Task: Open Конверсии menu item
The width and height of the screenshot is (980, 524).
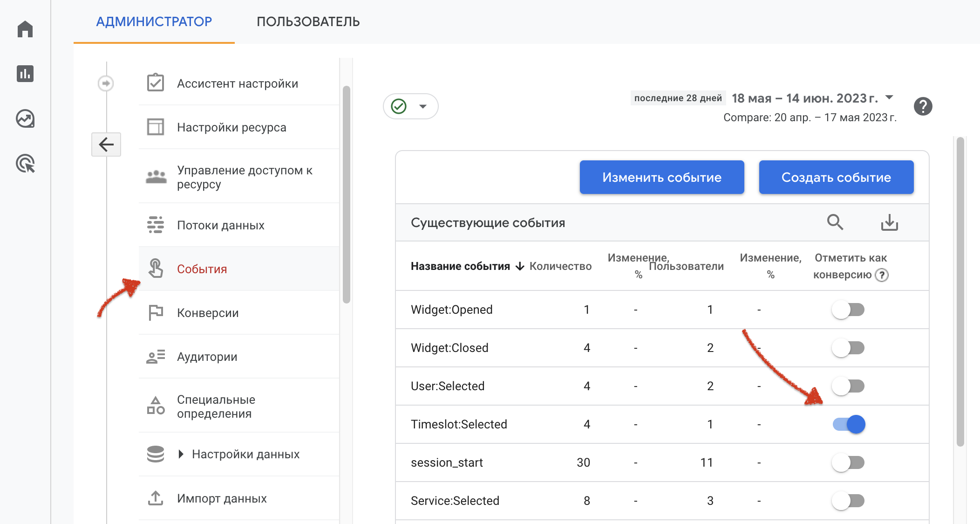Action: [239, 313]
